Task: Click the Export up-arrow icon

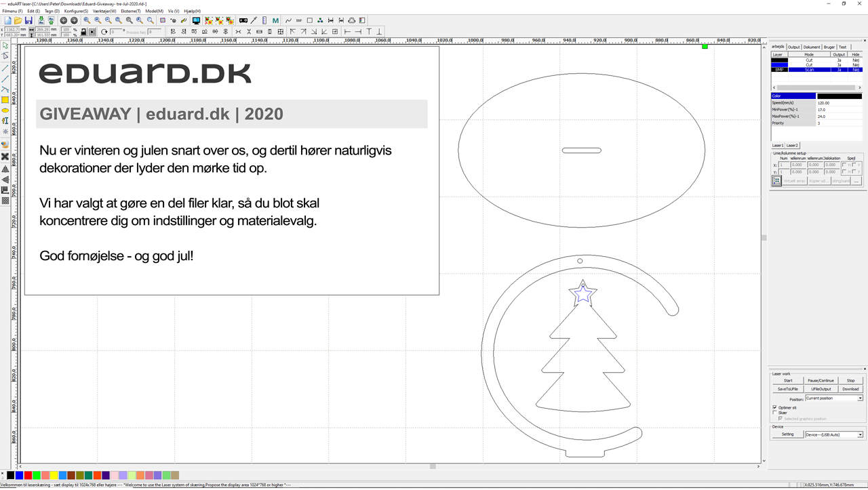Action: tap(51, 21)
